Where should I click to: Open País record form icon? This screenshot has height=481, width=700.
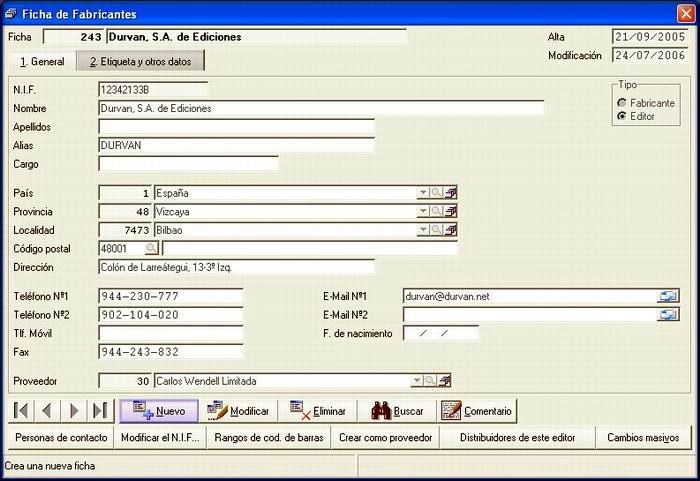coord(451,193)
